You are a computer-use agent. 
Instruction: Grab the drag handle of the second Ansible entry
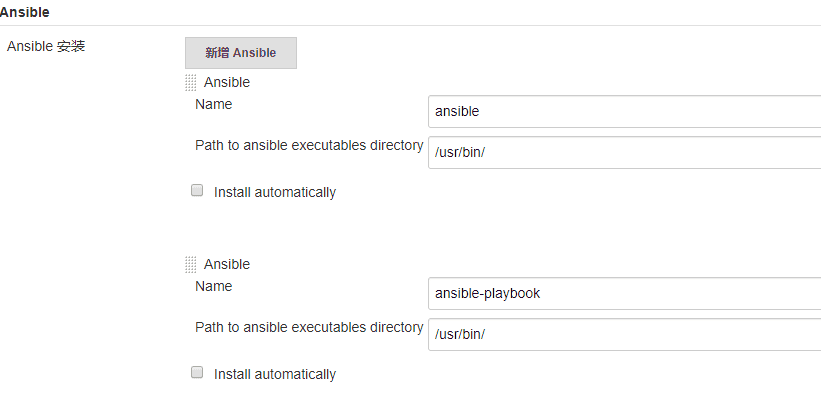tap(191, 265)
